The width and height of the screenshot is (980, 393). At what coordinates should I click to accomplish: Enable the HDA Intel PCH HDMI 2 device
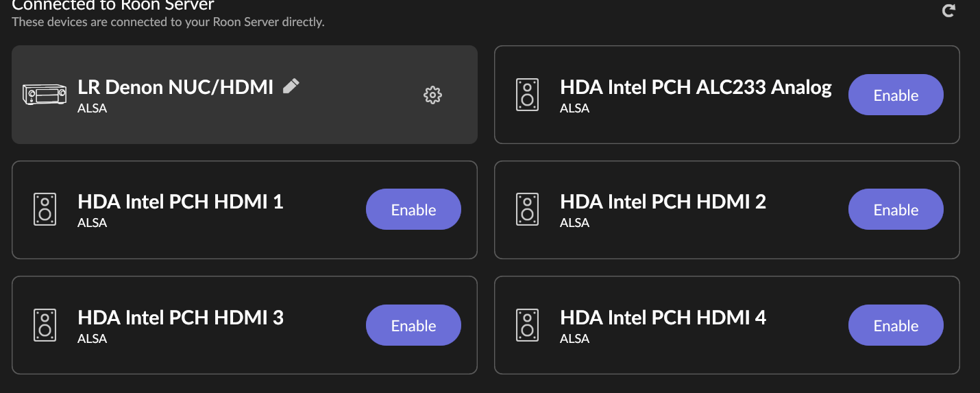pyautogui.click(x=896, y=210)
